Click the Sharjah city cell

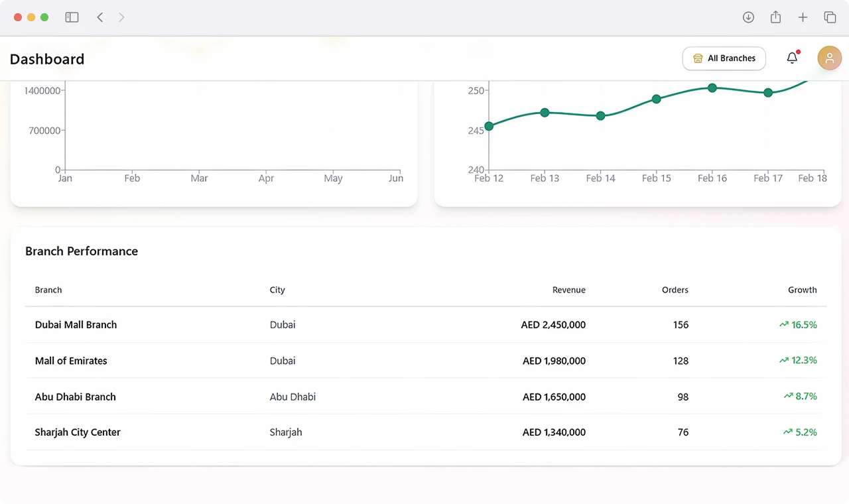(286, 432)
